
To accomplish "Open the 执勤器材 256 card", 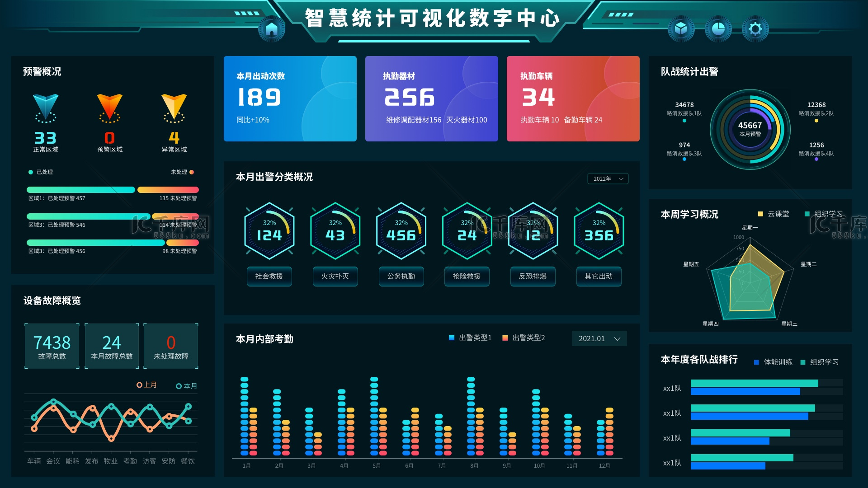I will click(432, 99).
